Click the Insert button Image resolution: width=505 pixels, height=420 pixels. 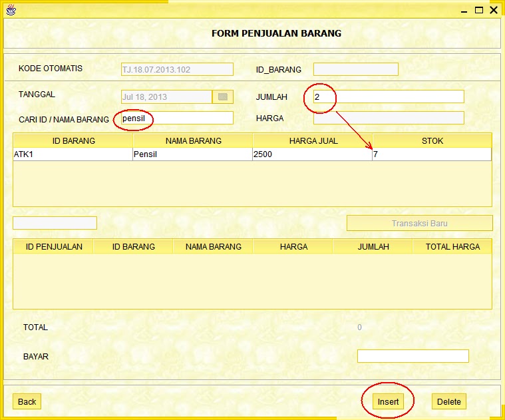click(x=388, y=401)
